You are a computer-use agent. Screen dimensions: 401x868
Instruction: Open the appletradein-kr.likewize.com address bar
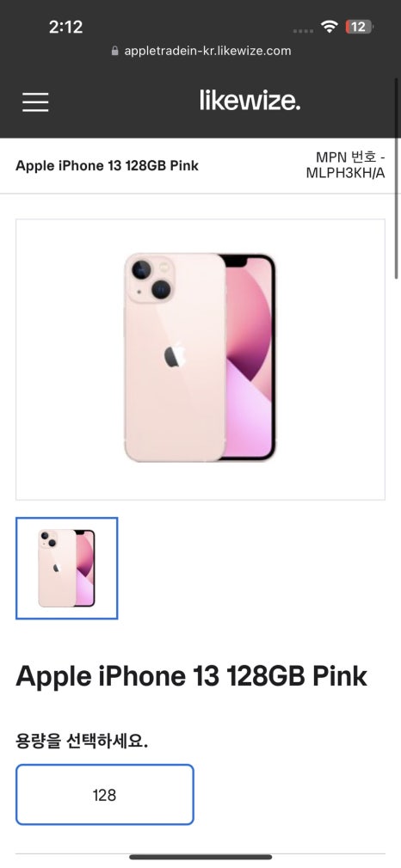(200, 51)
